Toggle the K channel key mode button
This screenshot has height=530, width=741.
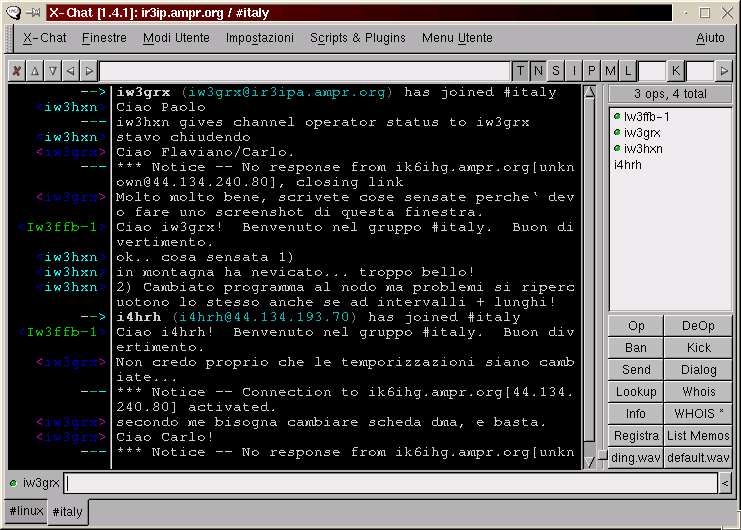click(x=676, y=71)
